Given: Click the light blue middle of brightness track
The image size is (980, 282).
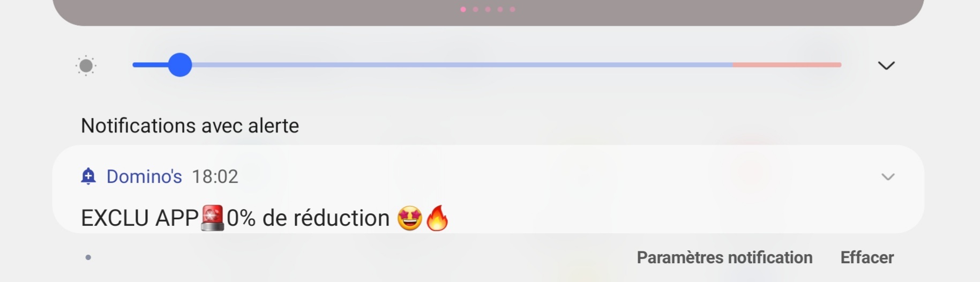Looking at the screenshot, I should click(x=462, y=65).
